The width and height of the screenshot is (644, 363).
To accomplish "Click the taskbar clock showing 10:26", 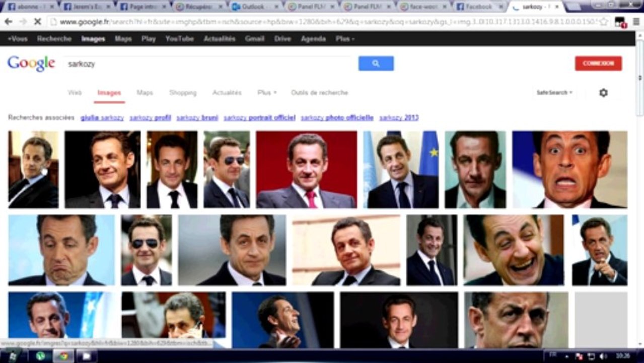I will tap(623, 356).
